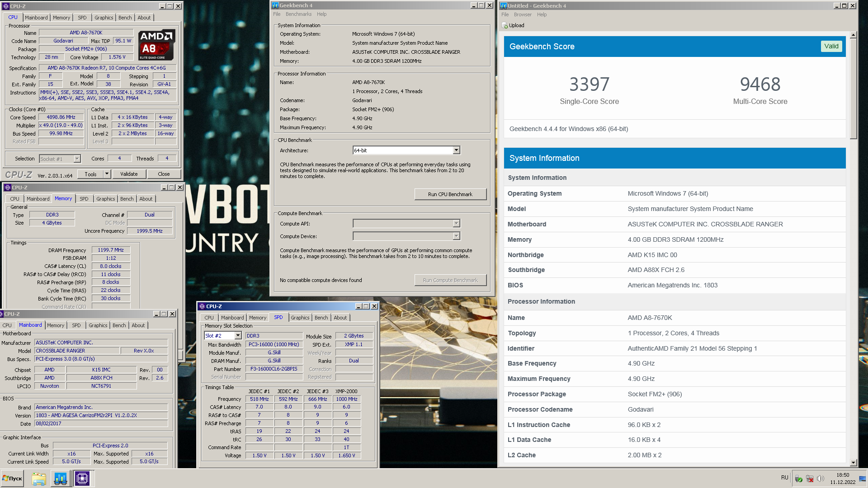
Task: Click the Geekbench 4 window's title bar icon
Action: 275,5
